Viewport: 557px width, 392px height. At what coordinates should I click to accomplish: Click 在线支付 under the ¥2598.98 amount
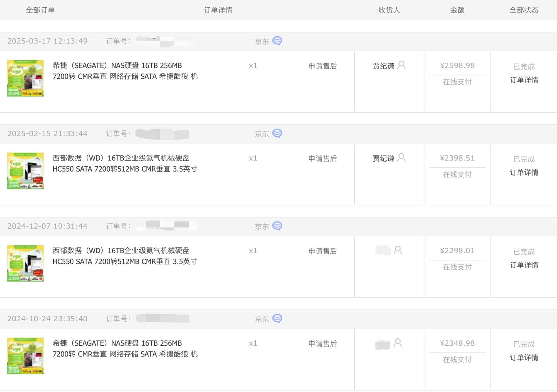pos(457,82)
